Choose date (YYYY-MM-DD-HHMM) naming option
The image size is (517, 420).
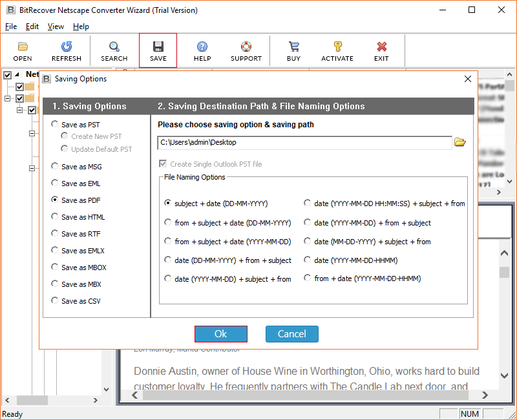pyautogui.click(x=351, y=260)
